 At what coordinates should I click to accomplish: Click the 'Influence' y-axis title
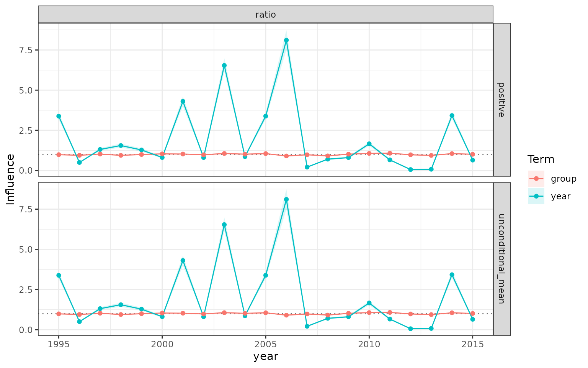tap(10, 179)
